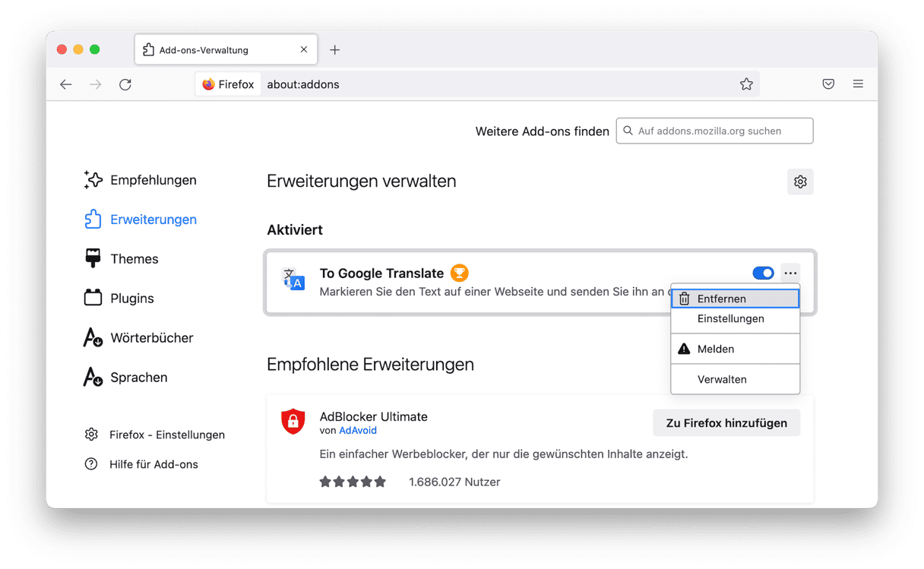The image size is (924, 569).
Task: Reload the page with the refresh icon
Action: (125, 84)
